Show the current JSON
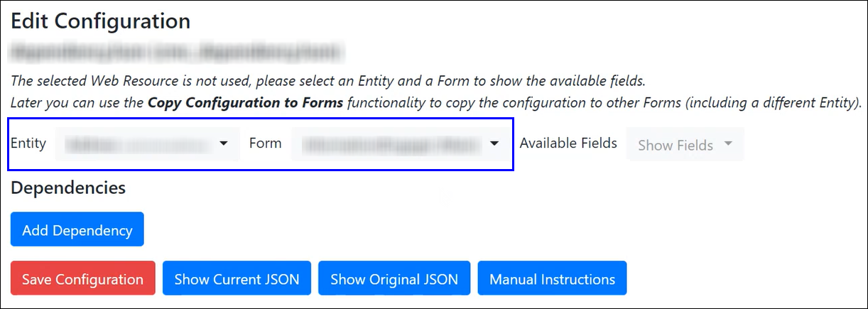 pos(237,278)
